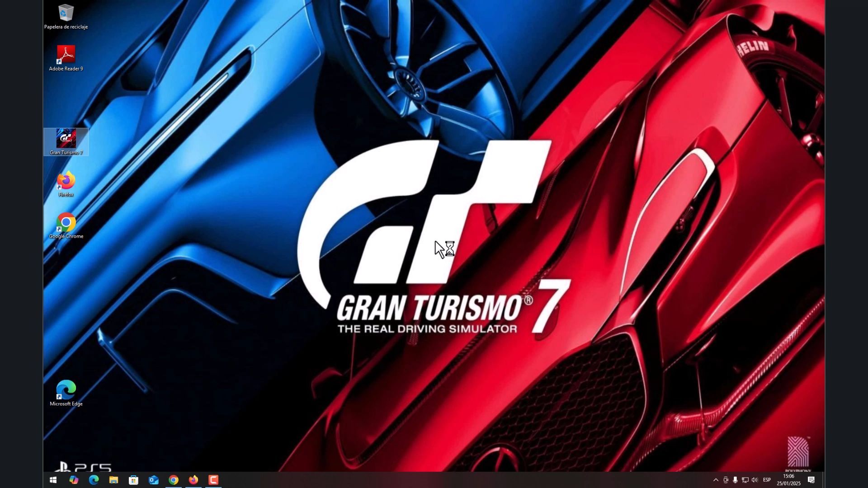Select the Gran Turismo 7 desktop shortcut

coord(66,142)
